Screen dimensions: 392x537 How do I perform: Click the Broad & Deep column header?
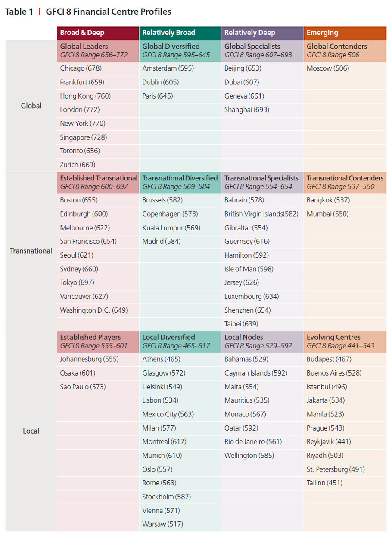(82, 33)
